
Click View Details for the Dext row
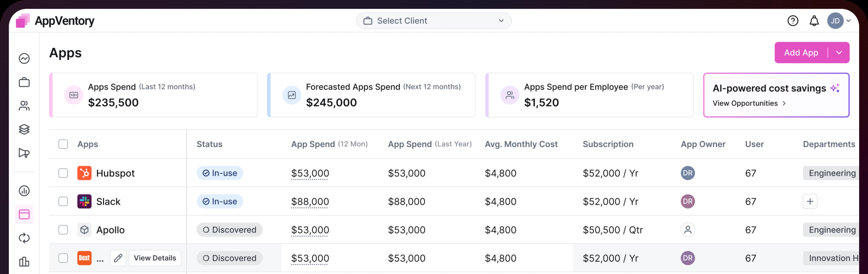coord(155,258)
